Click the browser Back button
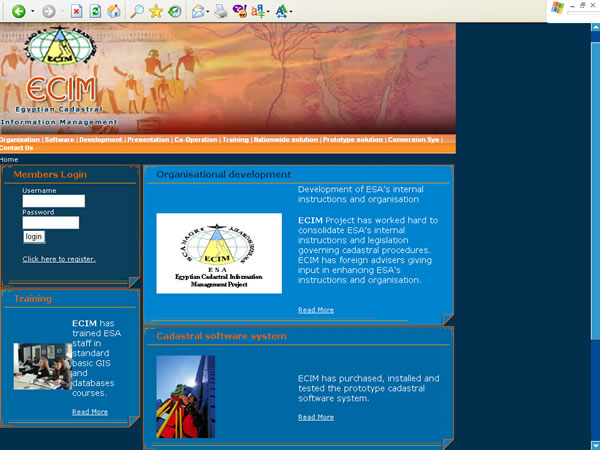The image size is (600, 450). click(x=18, y=11)
